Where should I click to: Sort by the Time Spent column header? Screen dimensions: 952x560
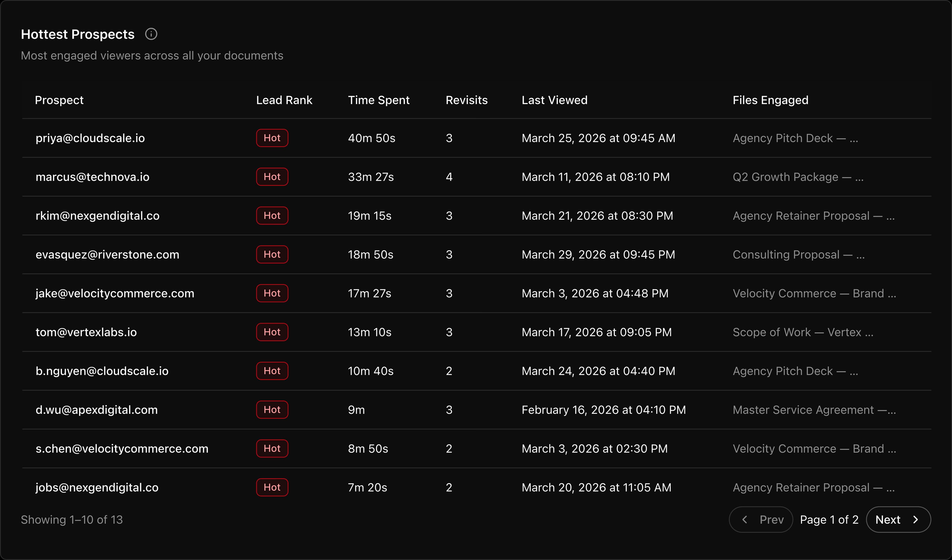point(379,100)
